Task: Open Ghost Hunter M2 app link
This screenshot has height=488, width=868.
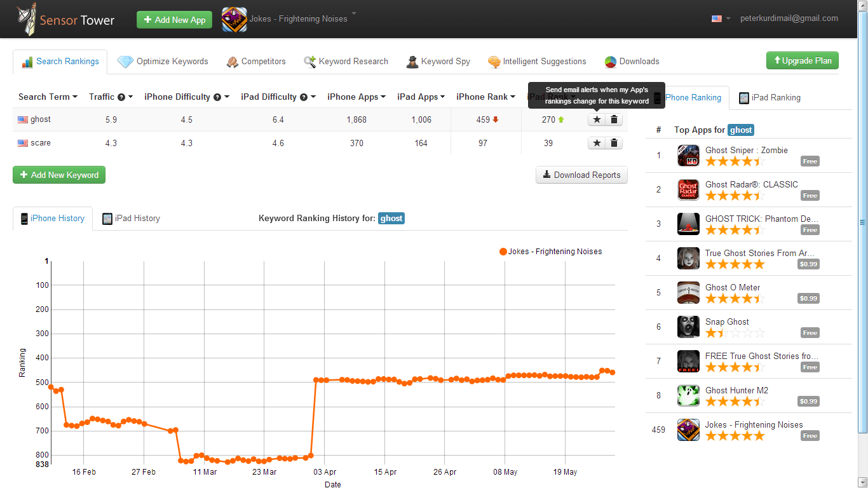Action: click(x=736, y=391)
